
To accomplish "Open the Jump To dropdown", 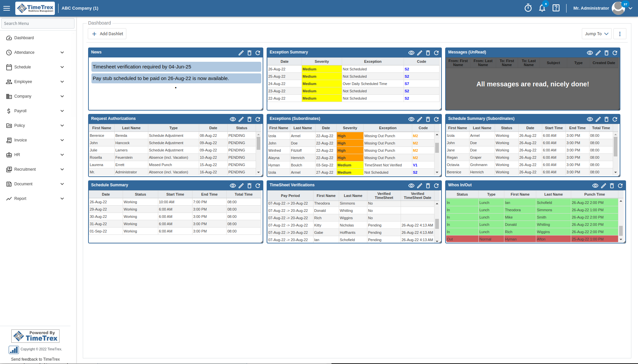I will tap(596, 34).
